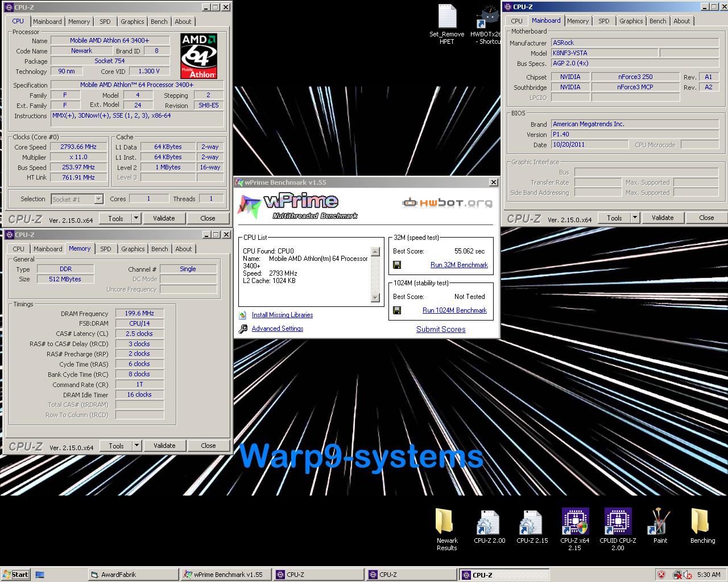
Task: Click the network disconnected tray icon
Action: [677, 575]
